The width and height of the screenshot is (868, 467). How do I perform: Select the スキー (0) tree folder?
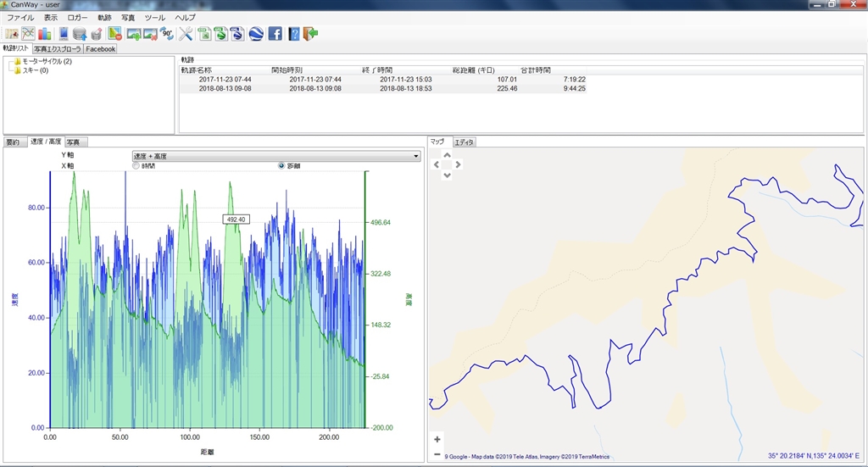[x=35, y=70]
